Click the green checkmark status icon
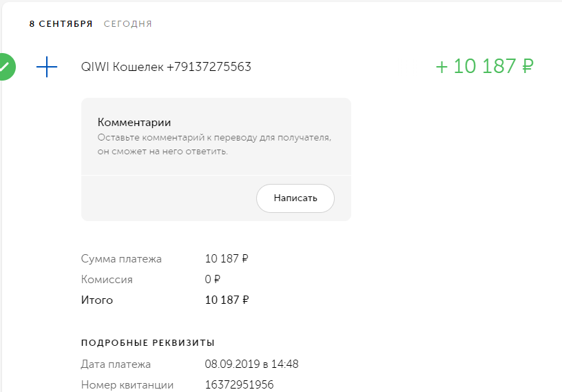The image size is (562, 392). [x=4, y=67]
